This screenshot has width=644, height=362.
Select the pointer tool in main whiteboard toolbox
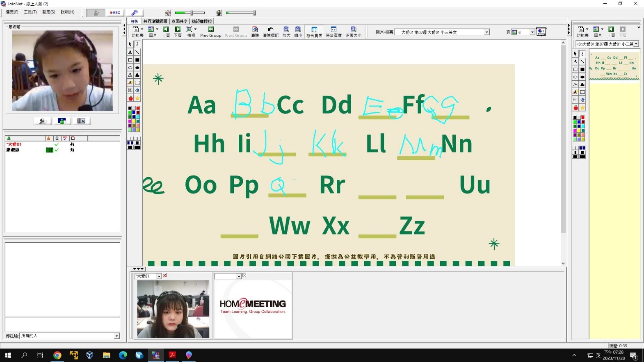pyautogui.click(x=130, y=44)
